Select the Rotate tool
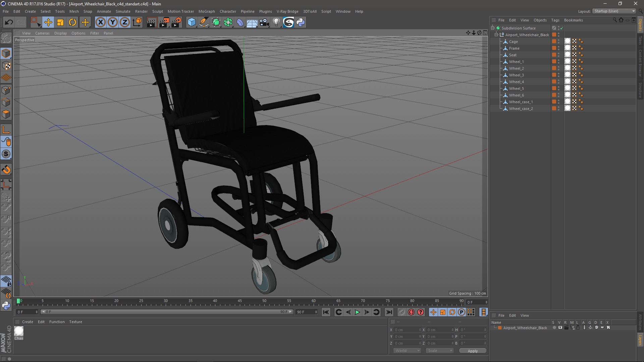 tap(72, 22)
